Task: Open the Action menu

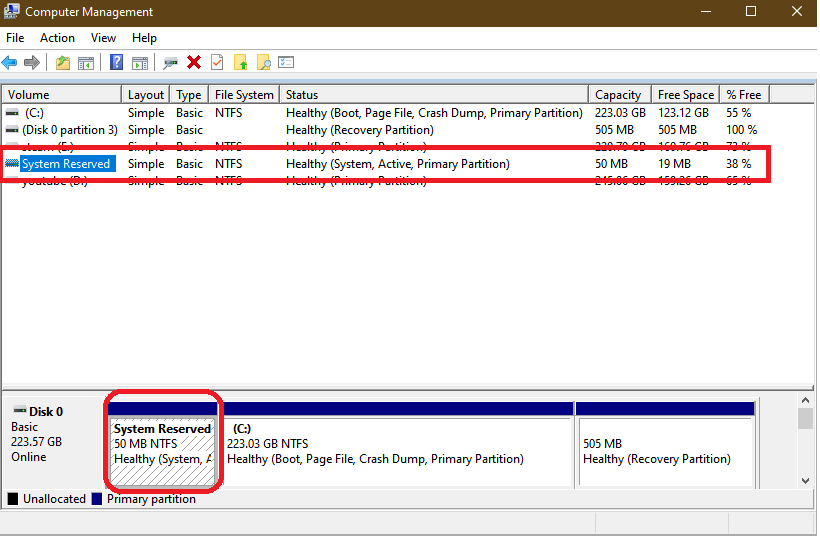Action: pos(57,38)
